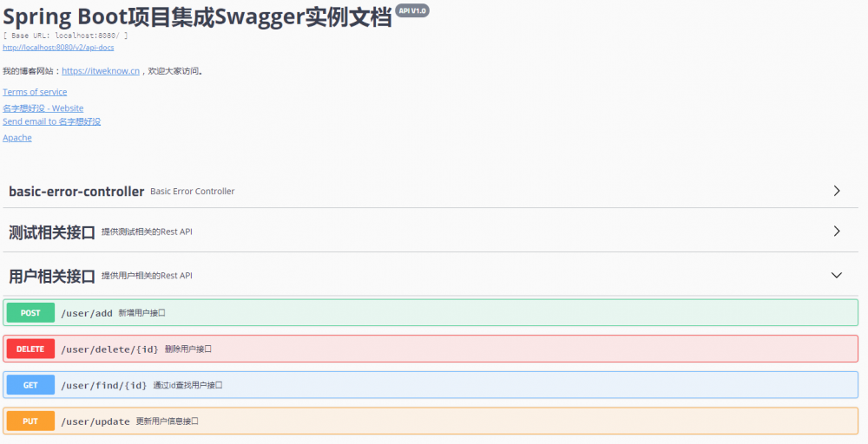Click the 提供用户相关的Rest API description
This screenshot has width=868, height=444.
pyautogui.click(x=147, y=276)
